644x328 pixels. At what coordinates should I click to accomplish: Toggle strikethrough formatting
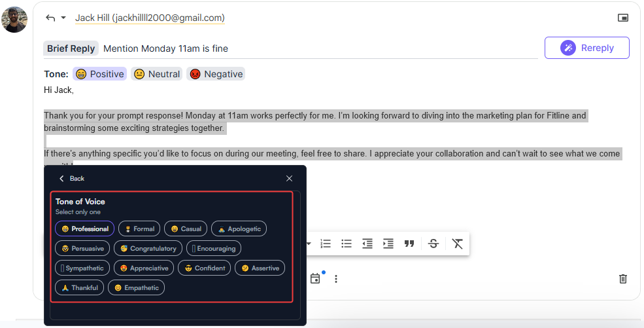point(433,244)
